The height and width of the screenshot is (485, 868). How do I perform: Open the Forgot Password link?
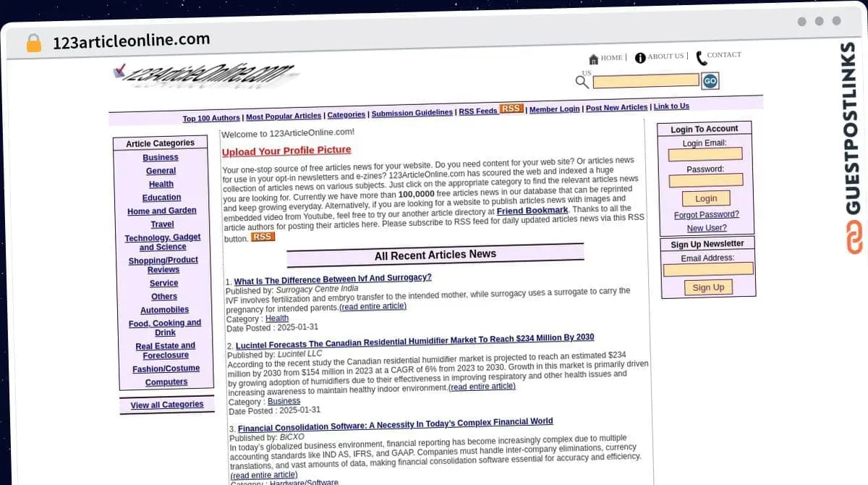(x=707, y=215)
